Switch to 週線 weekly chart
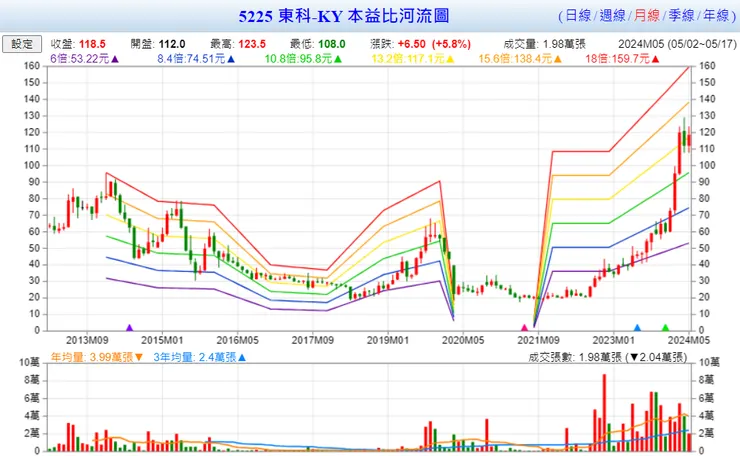This screenshot has width=740, height=456. coord(613,16)
